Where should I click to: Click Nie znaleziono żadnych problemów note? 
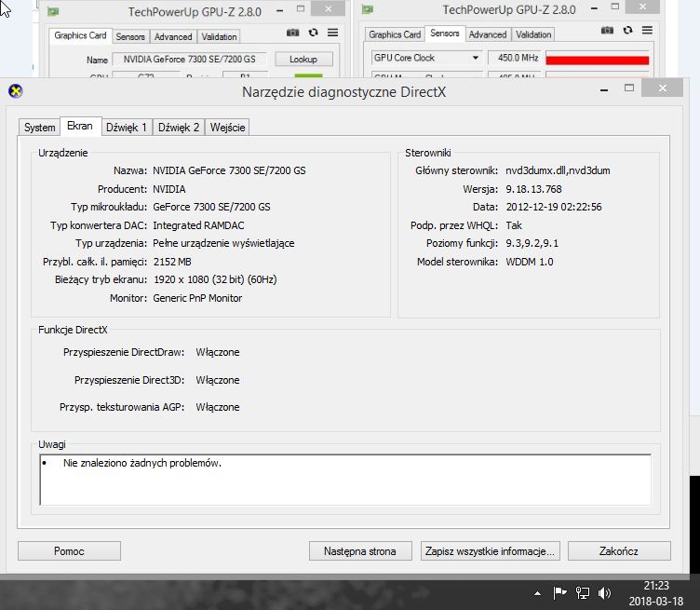click(142, 463)
